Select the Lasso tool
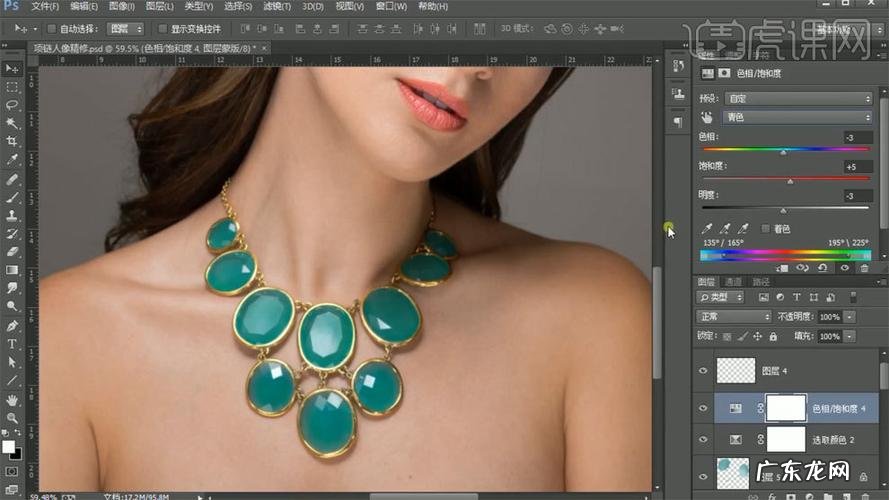This screenshot has height=500, width=889. (12, 105)
